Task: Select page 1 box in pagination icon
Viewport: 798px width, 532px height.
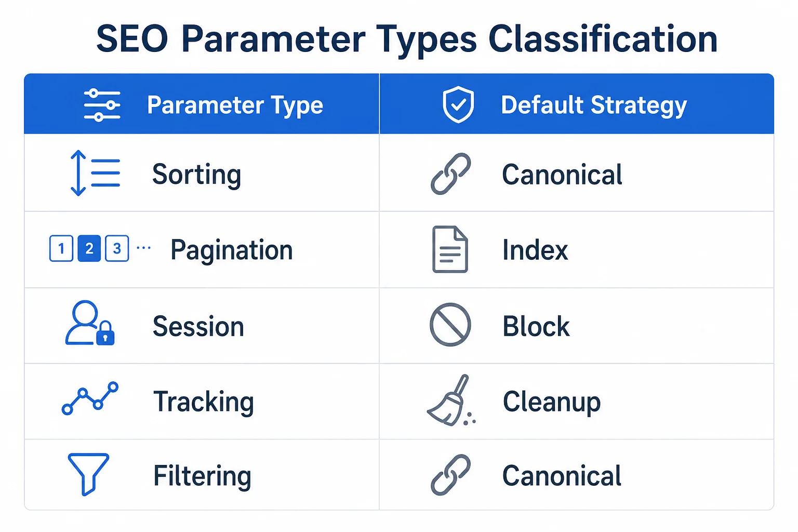Action: pyautogui.click(x=61, y=248)
